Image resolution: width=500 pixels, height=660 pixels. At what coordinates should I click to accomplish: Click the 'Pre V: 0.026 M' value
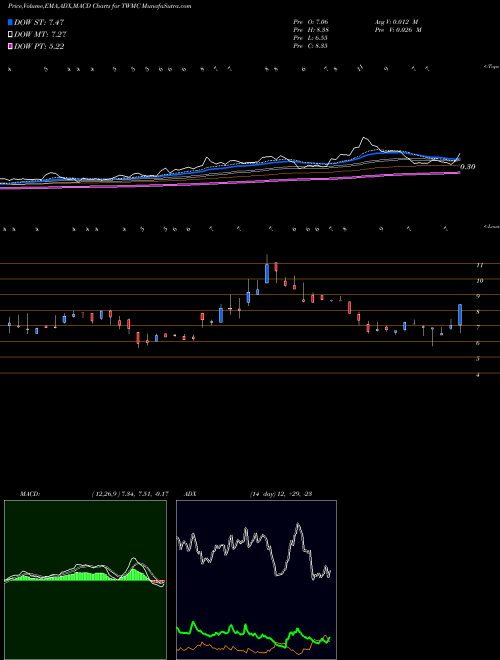[397, 30]
